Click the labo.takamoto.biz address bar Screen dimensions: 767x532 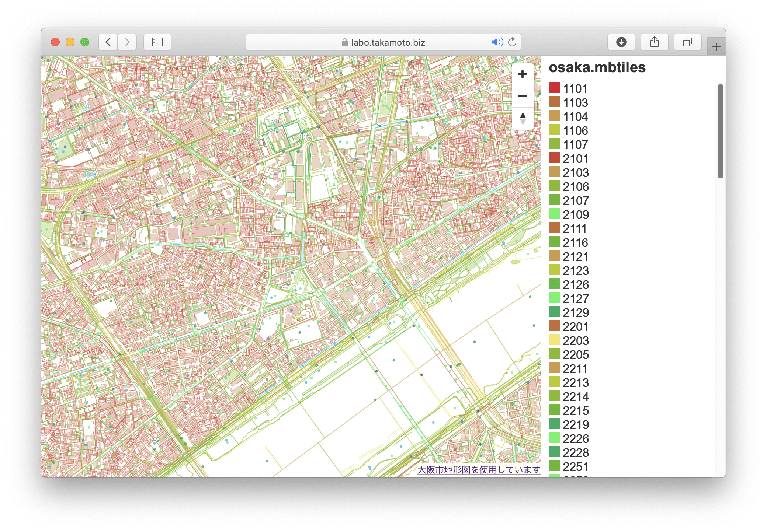pyautogui.click(x=383, y=42)
